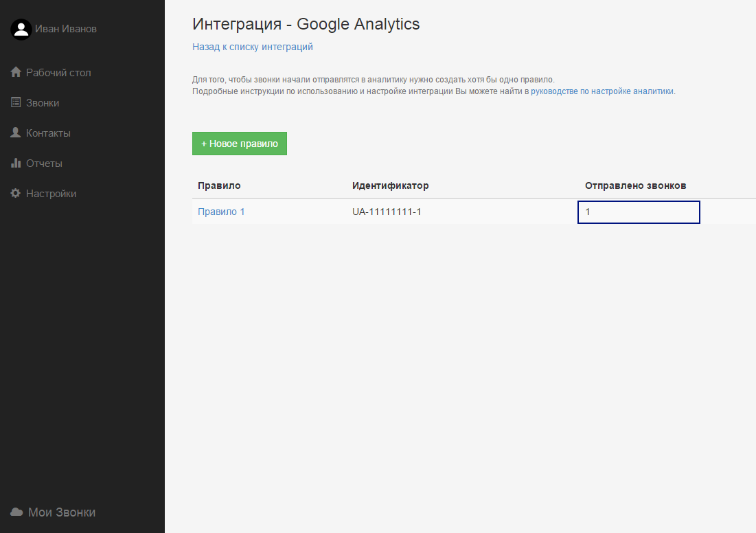Open the Правило 1 link

point(221,212)
